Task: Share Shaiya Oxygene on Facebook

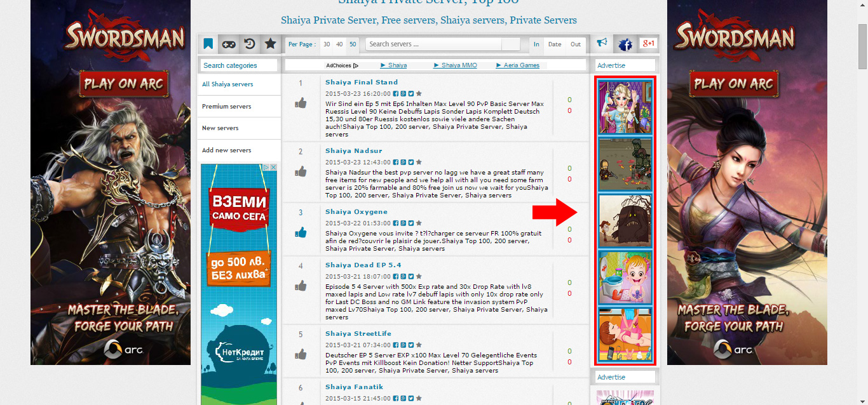Action: coord(396,223)
